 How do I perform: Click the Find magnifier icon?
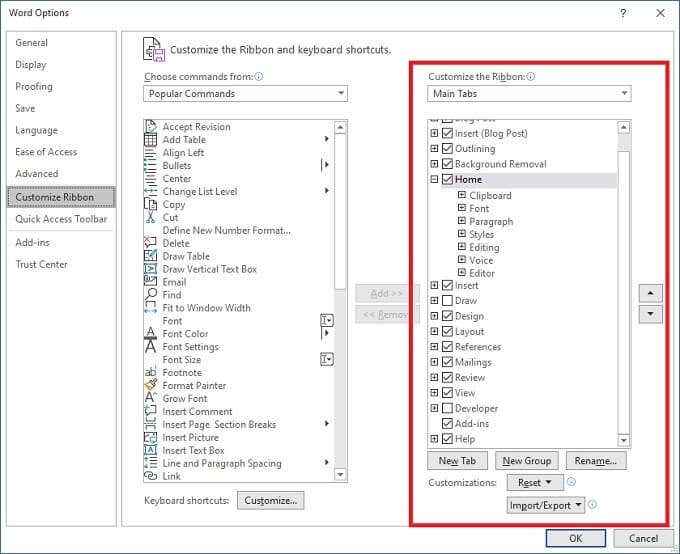pyautogui.click(x=150, y=295)
